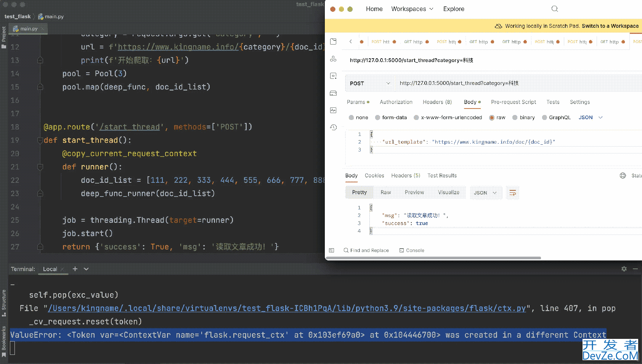Go to Postman Home
642x364 pixels.
(374, 9)
